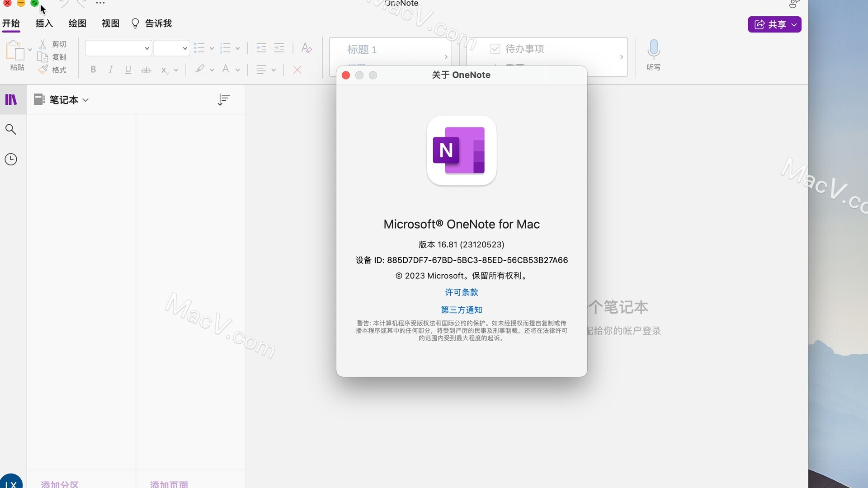Click the Cut scissors icon
The height and width of the screenshot is (488, 868).
(42, 44)
